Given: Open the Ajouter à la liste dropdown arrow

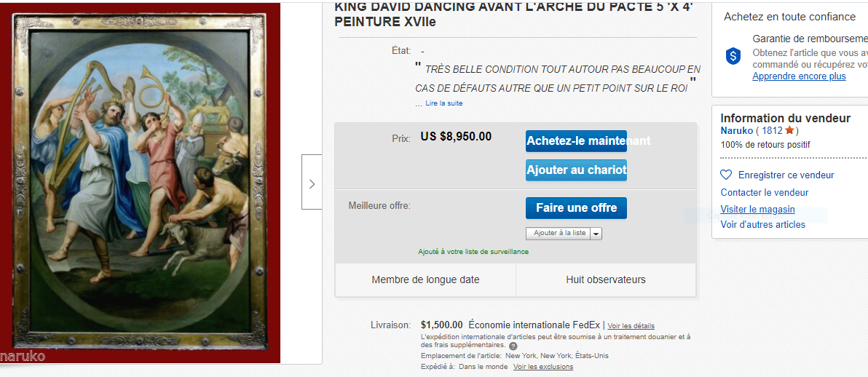Looking at the screenshot, I should click(x=596, y=234).
